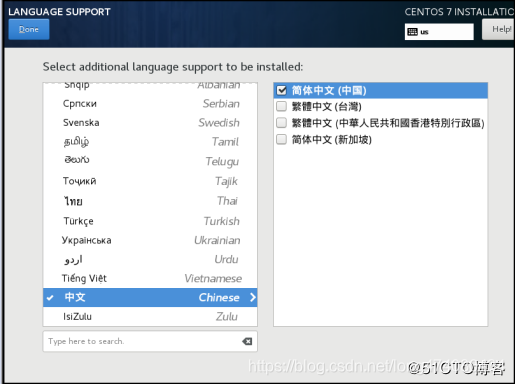Select the Türkçe Turkish row
Screen dimensions: 515x385
point(150,221)
